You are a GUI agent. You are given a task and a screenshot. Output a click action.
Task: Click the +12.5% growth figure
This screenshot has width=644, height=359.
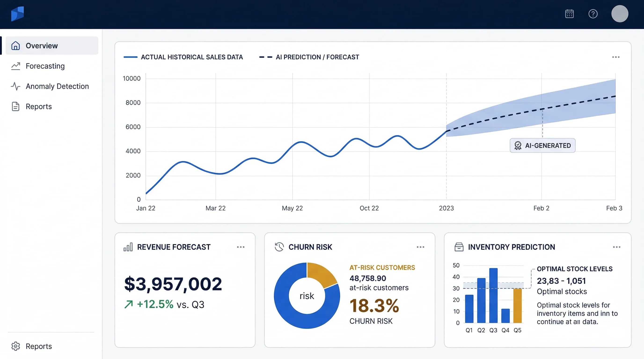155,304
